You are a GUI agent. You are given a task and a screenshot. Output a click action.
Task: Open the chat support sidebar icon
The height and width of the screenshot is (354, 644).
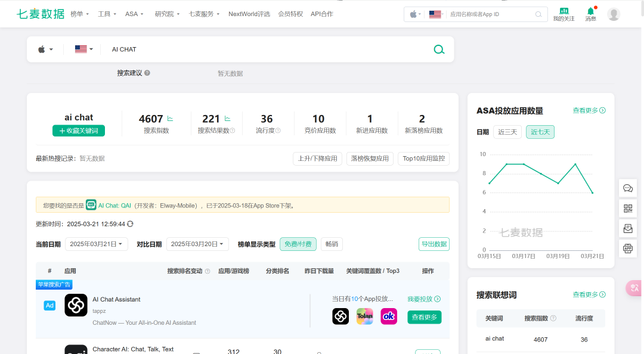click(x=628, y=188)
